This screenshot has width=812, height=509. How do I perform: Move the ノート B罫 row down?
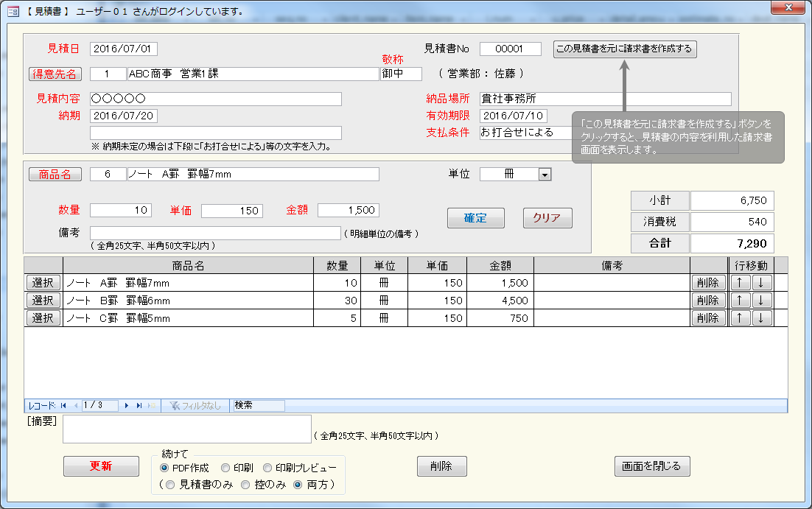(761, 301)
